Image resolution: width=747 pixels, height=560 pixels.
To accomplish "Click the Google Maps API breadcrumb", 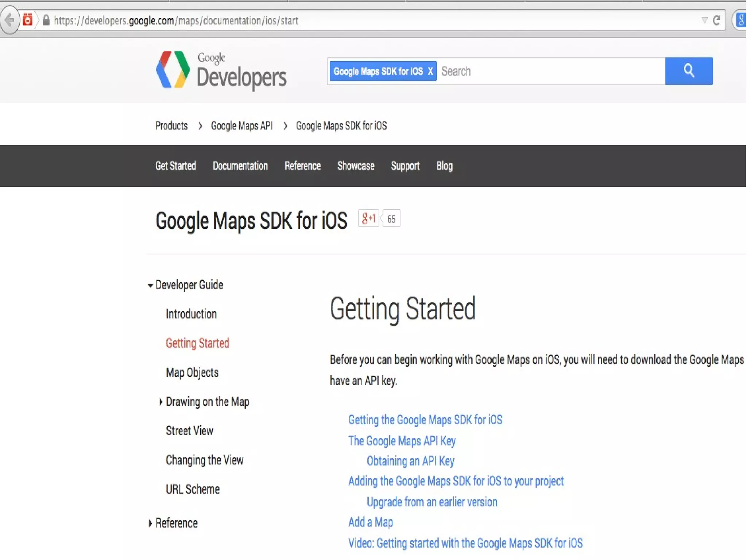I will click(241, 126).
